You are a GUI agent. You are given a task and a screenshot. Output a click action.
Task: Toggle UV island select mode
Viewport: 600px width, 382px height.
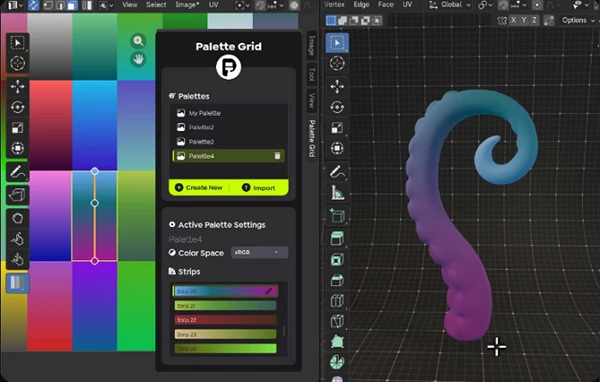click(87, 5)
